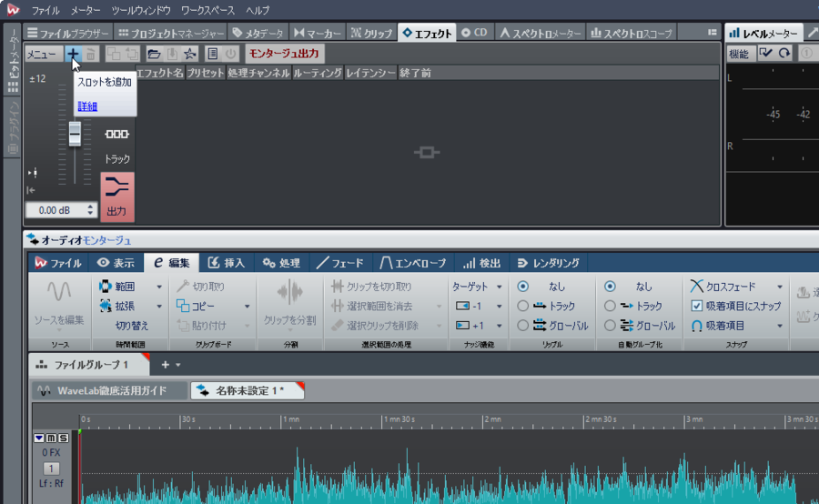Select リップル トラック radio button
Image resolution: width=819 pixels, height=504 pixels.
coord(522,306)
